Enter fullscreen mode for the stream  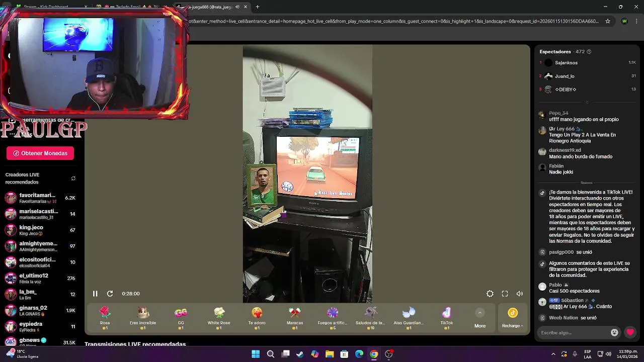coord(505,294)
